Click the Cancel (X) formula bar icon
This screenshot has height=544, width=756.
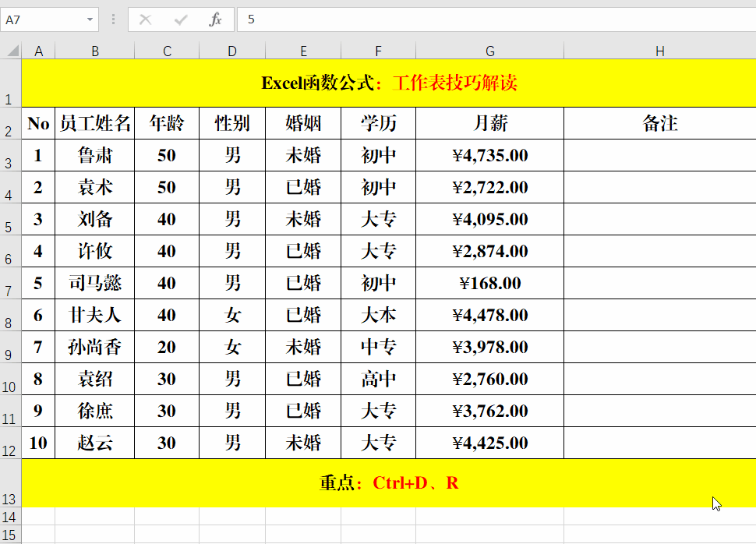pyautogui.click(x=145, y=19)
